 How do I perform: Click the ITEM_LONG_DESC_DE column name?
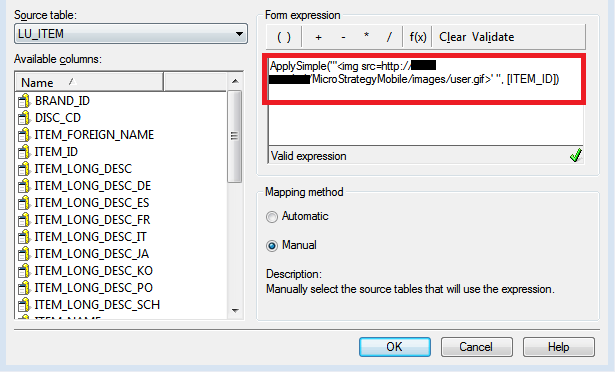(93, 186)
